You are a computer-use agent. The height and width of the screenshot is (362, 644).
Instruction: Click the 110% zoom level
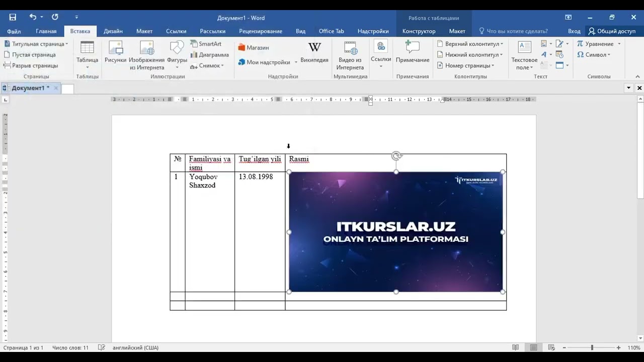pyautogui.click(x=633, y=347)
